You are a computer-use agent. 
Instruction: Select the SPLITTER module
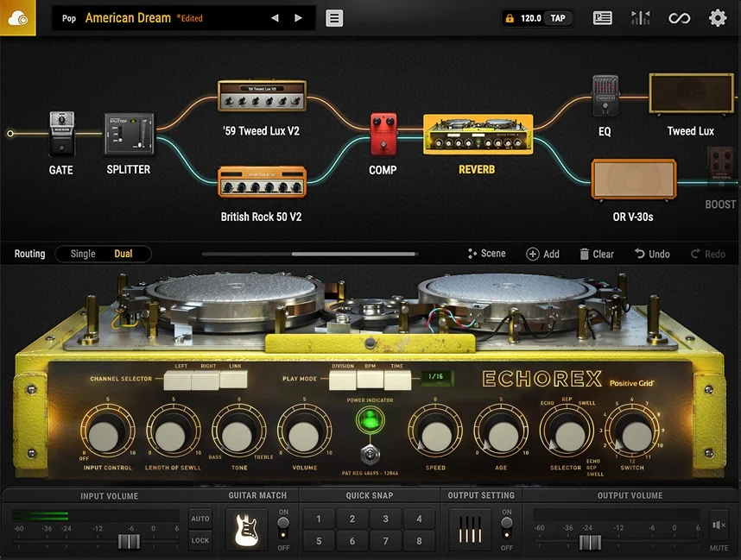pyautogui.click(x=129, y=134)
